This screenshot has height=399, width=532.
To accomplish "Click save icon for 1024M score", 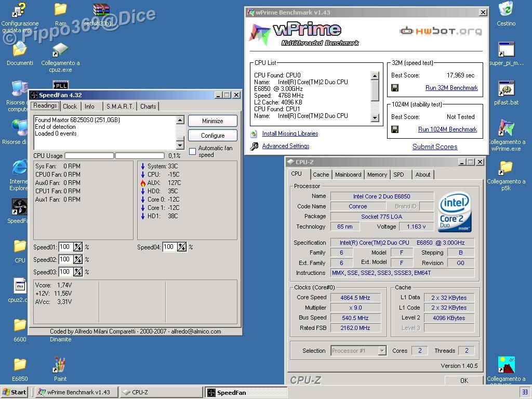I will click(x=395, y=129).
